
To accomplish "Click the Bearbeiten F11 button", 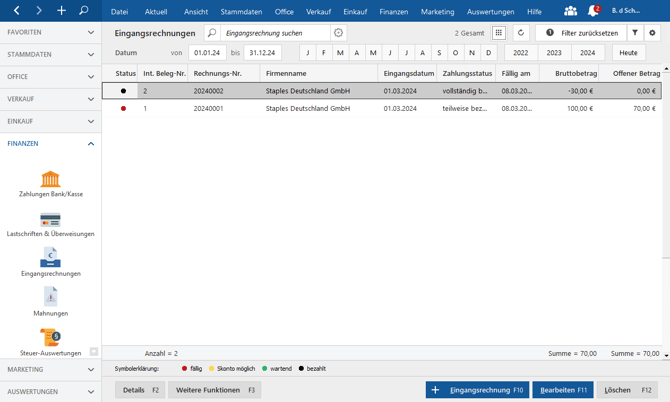I will coord(563,390).
